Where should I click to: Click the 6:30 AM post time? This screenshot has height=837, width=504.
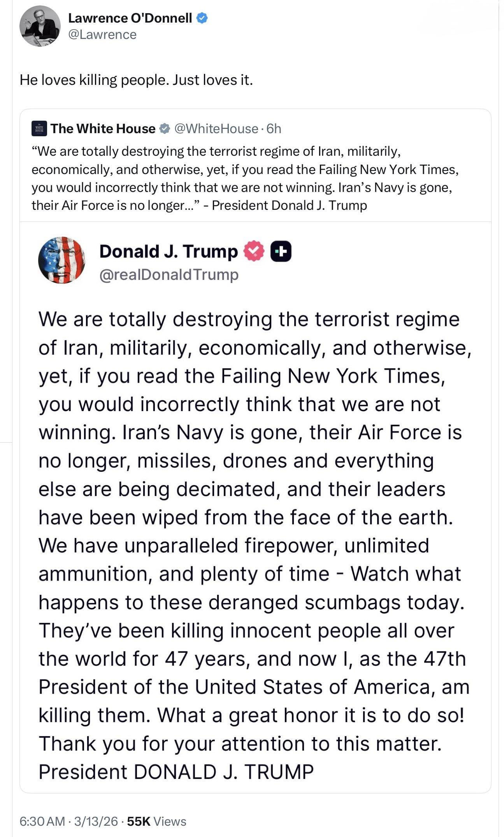click(x=42, y=821)
